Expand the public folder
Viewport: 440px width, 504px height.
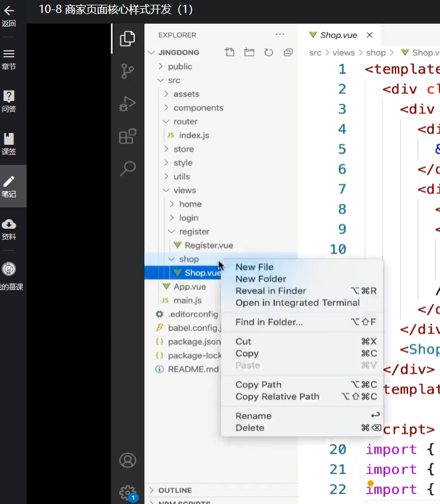coord(179,67)
